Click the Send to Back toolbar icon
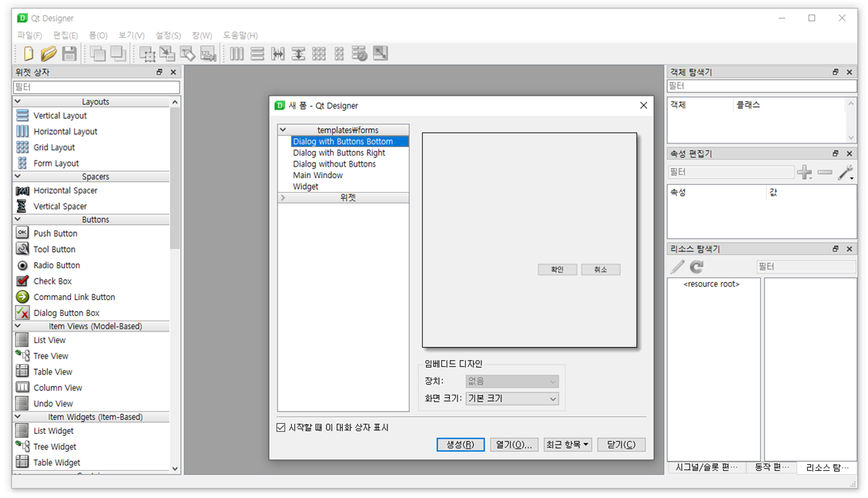 coord(98,54)
